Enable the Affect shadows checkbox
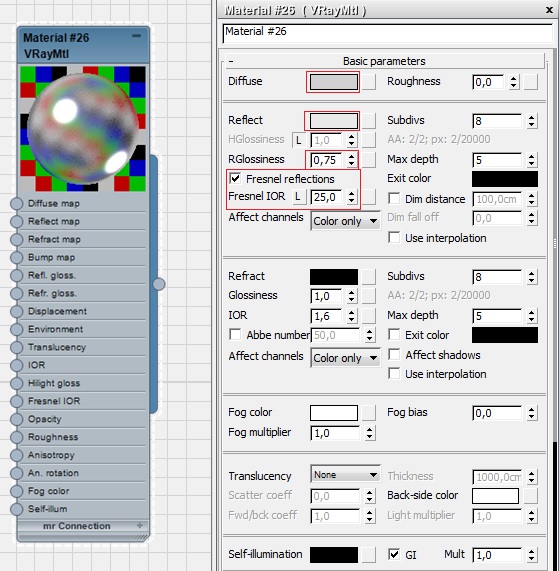The image size is (559, 571). coord(394,355)
